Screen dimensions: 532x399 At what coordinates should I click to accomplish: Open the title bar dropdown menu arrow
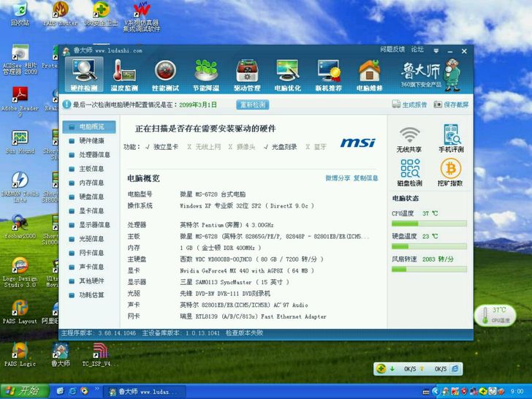436,51
